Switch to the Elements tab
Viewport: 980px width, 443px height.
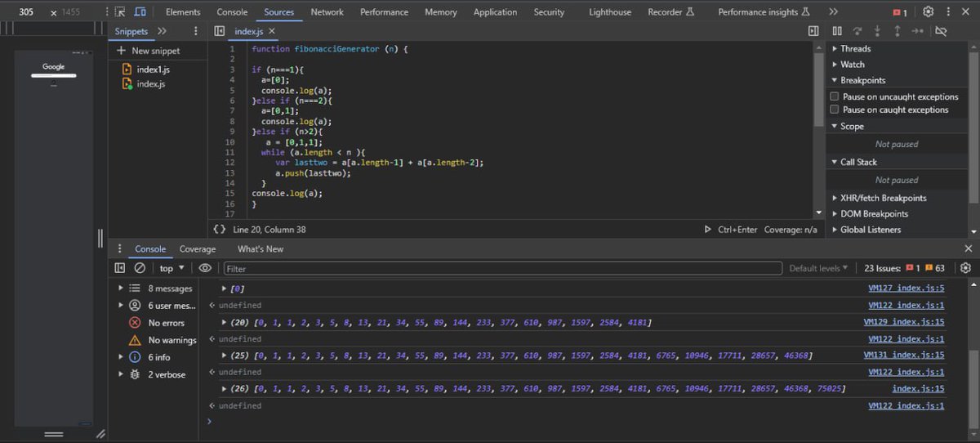183,12
